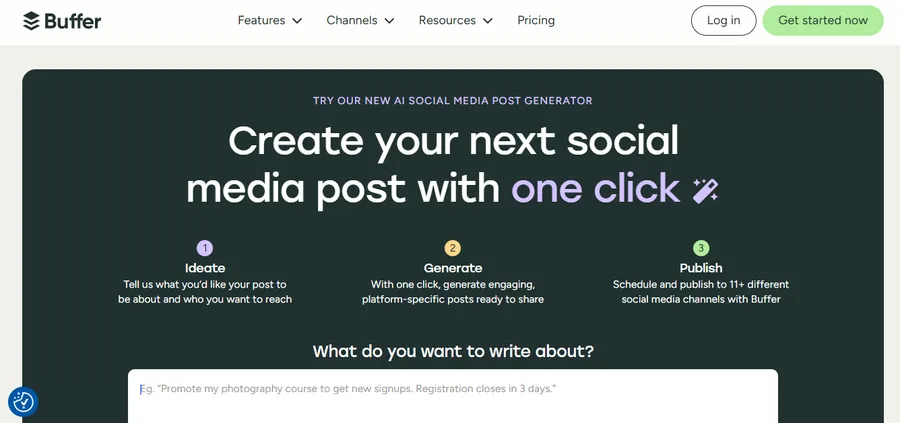Expand the Features chevron arrow
Image resolution: width=900 pixels, height=423 pixels.
[297, 21]
